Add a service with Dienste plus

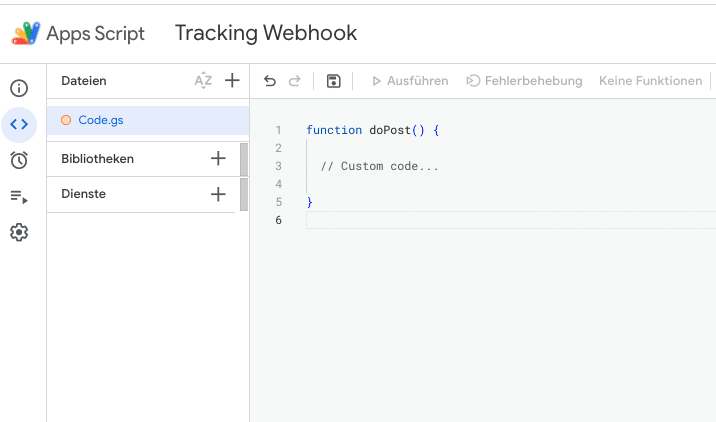218,194
